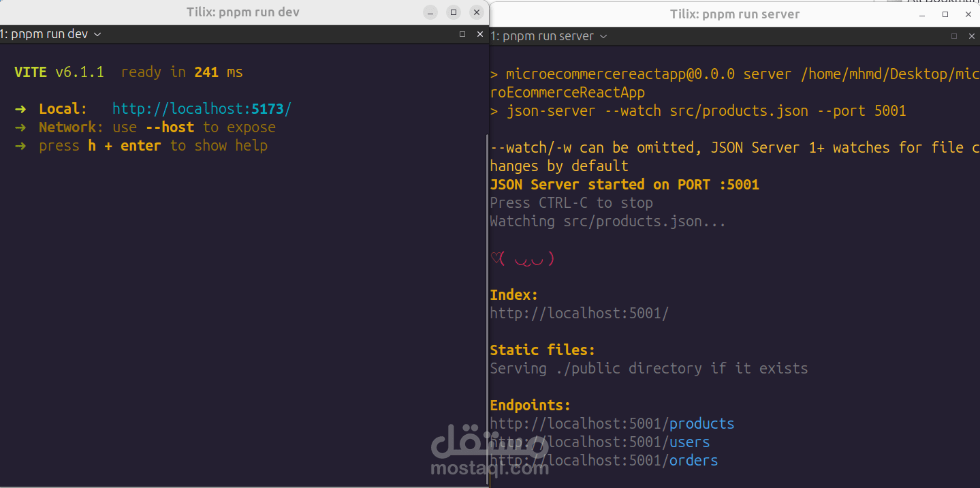Image resolution: width=980 pixels, height=488 pixels.
Task: Maximize the 'pnpm run server' Tilix window
Action: pyautogui.click(x=945, y=14)
